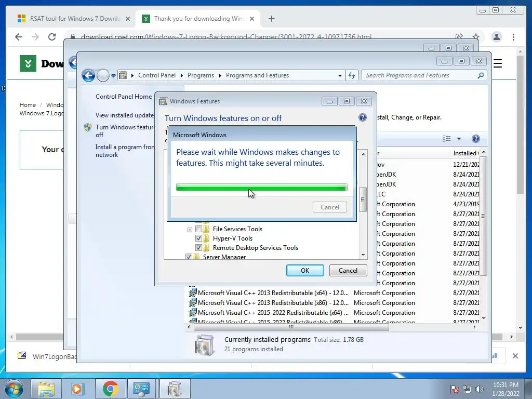Switch to Thank you for downloading tab
The width and height of the screenshot is (532, 399).
click(x=198, y=19)
